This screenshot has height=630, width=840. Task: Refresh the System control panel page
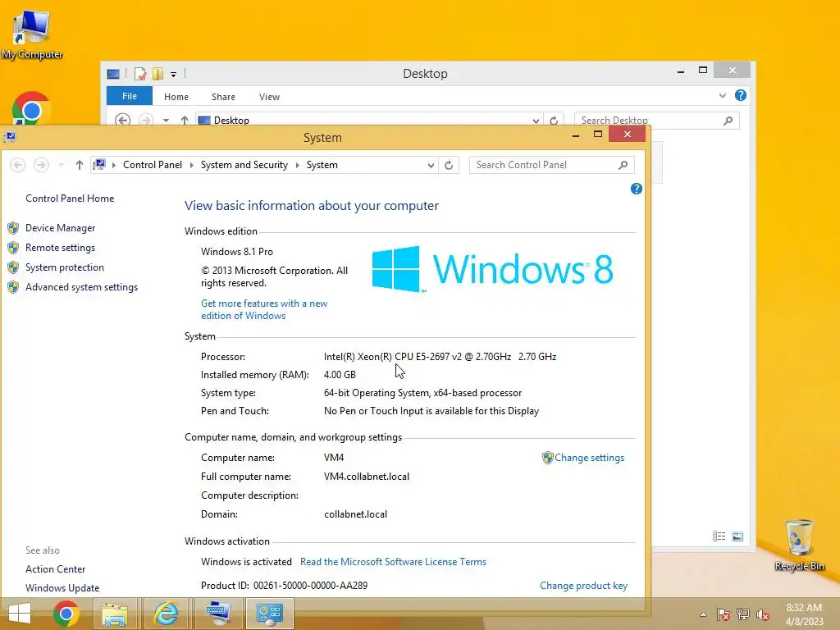[449, 165]
